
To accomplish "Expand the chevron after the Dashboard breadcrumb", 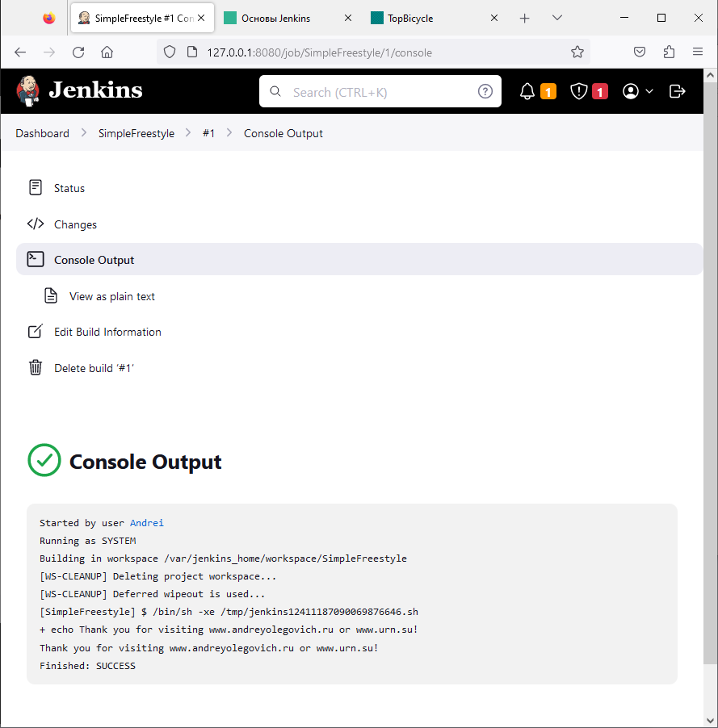I will (84, 133).
